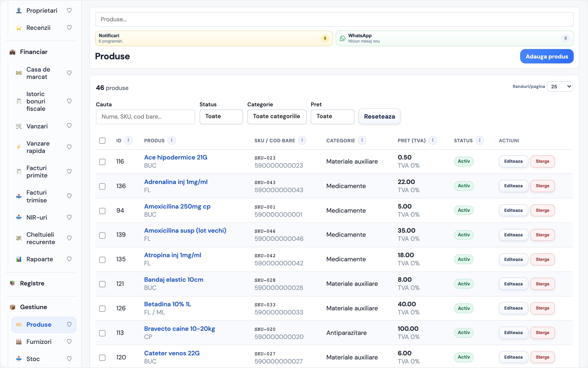
Task: Click SKU / COD BARE sort icon
Action: (302, 140)
